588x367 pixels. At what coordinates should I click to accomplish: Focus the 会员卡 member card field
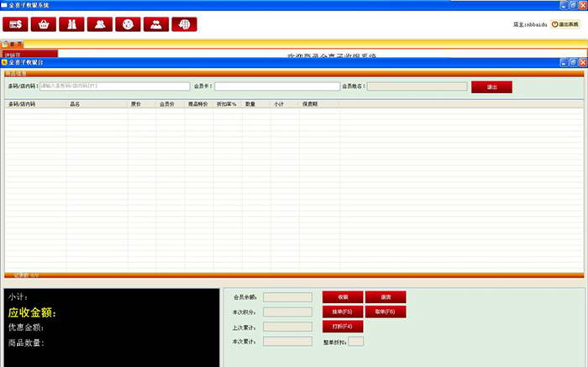point(276,86)
